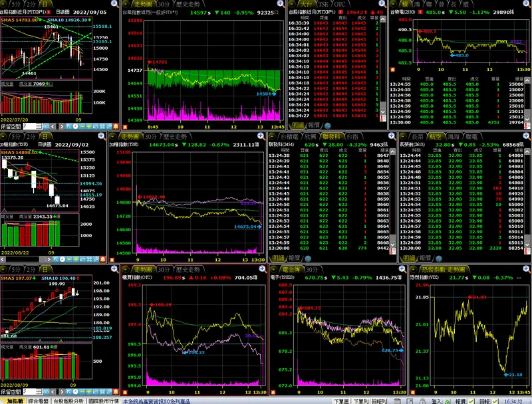This screenshot has height=404, width=532.
Task: Open dropdown of 長榮航 航空 panel
Action: [404, 137]
